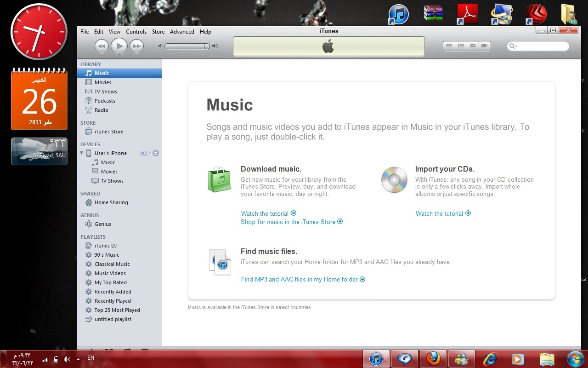Open the Podcasts library
The height and width of the screenshot is (368, 588).
(119, 101)
